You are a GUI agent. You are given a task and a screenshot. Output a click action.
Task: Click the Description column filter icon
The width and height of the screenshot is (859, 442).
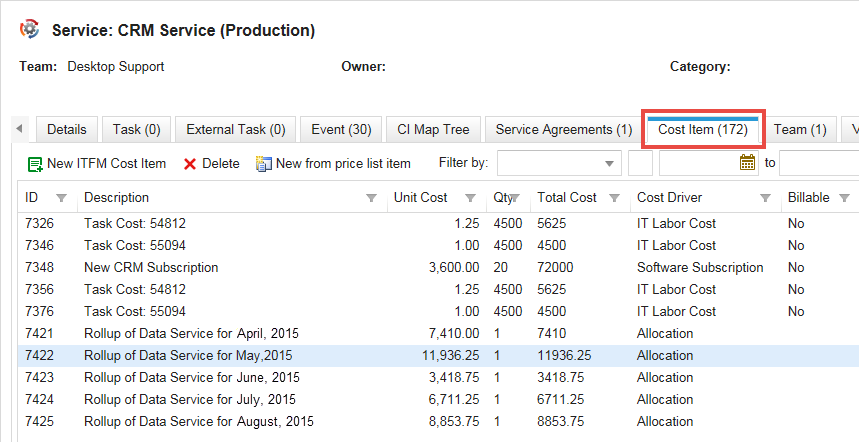tap(371, 198)
